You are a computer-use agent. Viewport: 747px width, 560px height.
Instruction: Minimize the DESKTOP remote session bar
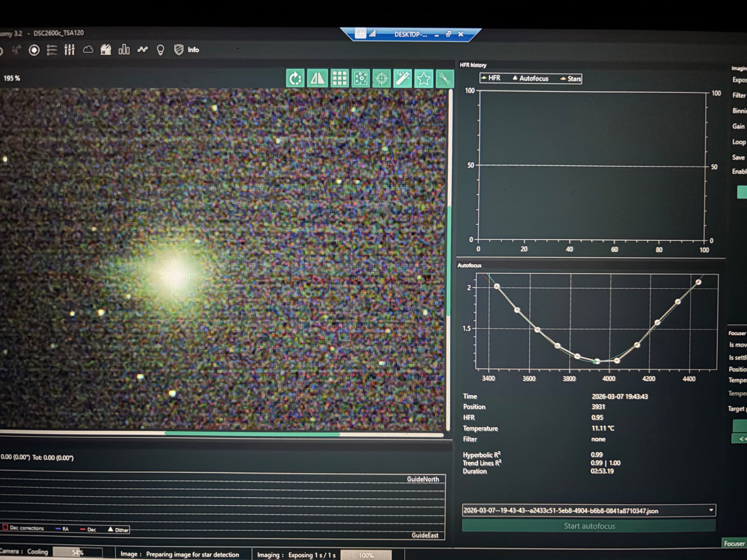(x=437, y=35)
